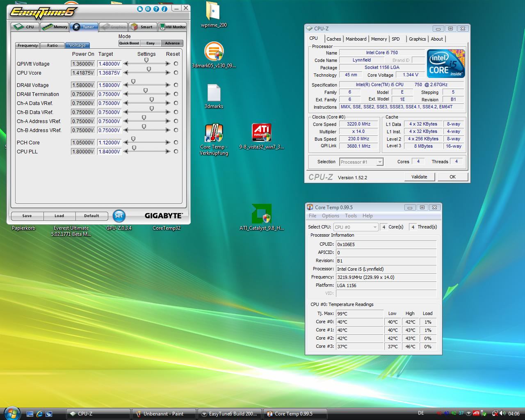Reset Ch-B Address VRef. using its circle
The width and height of the screenshot is (525, 420).
pos(176,130)
